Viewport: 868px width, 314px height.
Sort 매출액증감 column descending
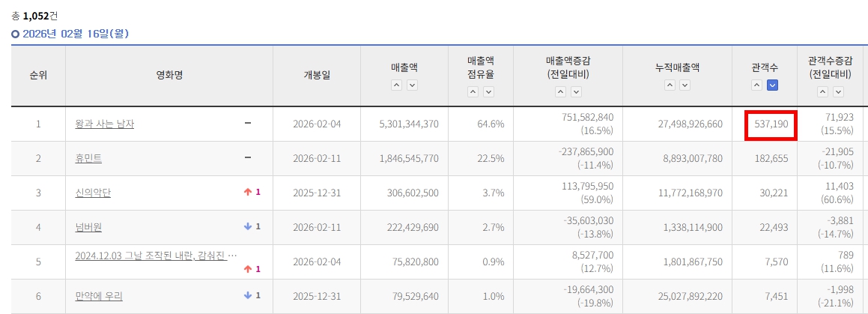[x=576, y=92]
